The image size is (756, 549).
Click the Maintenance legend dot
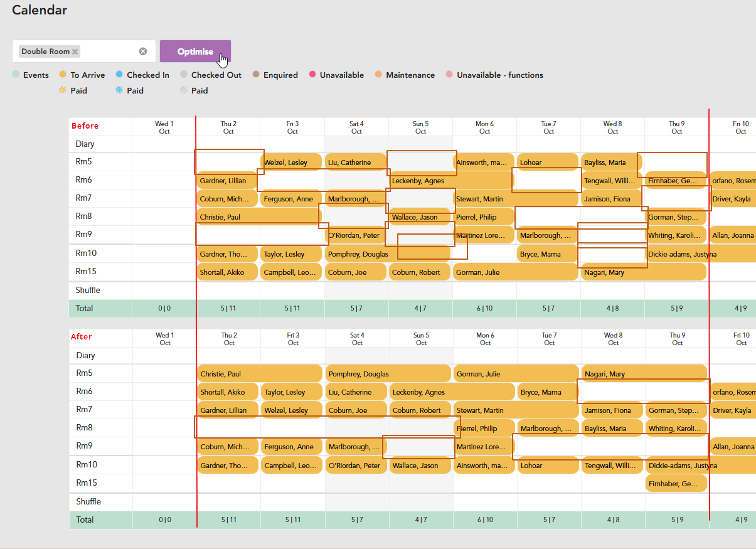[378, 75]
